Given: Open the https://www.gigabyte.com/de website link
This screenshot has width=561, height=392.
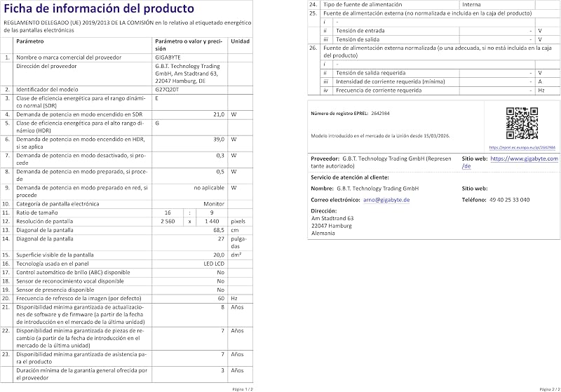Looking at the screenshot, I should pyautogui.click(x=511, y=163).
